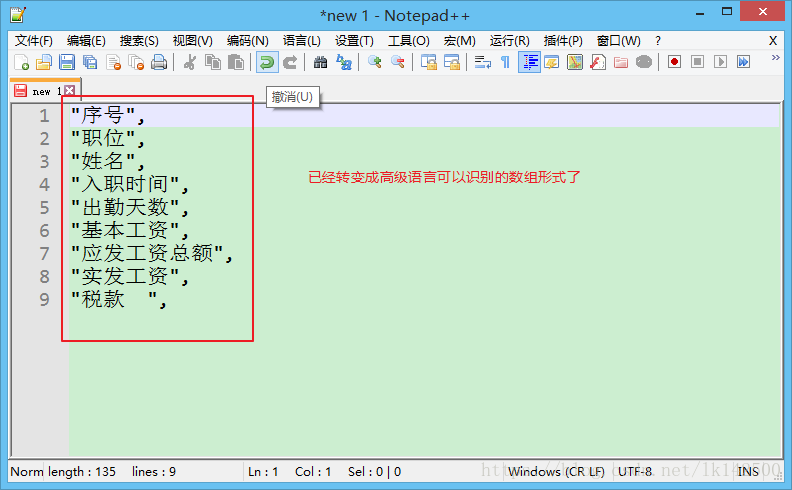Open the 编辑(E) menu
Image resolution: width=792 pixels, height=490 pixels.
pyautogui.click(x=86, y=40)
